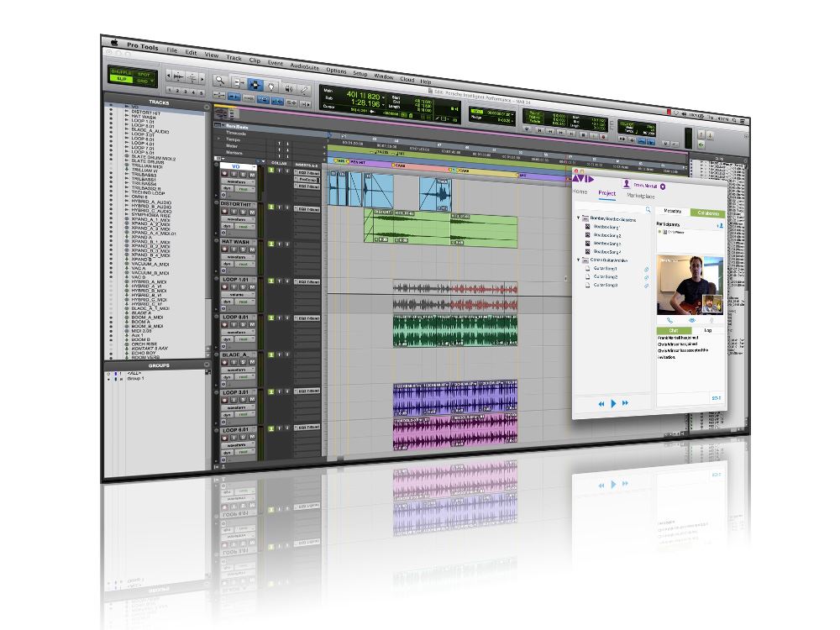Screen dimensions: 840x630
Task: Select the Scrubber speaker tool
Action: (289, 88)
